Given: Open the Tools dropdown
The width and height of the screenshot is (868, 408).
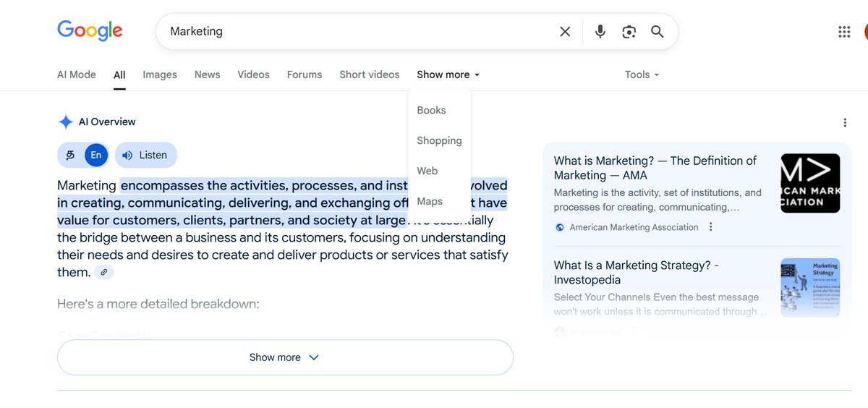Looking at the screenshot, I should pyautogui.click(x=642, y=75).
